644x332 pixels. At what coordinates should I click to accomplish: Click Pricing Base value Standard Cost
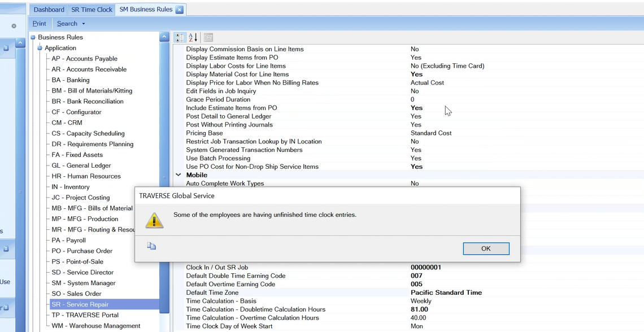(431, 133)
